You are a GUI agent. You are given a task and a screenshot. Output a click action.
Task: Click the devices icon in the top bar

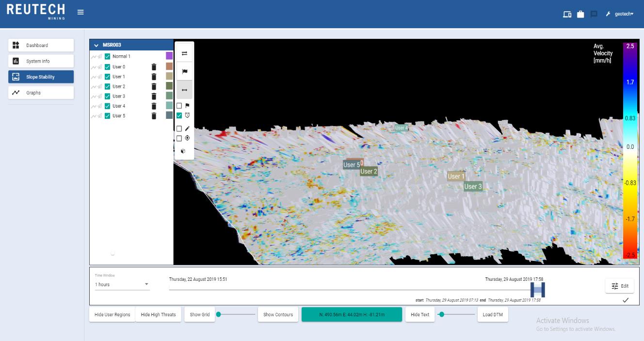[x=567, y=14]
